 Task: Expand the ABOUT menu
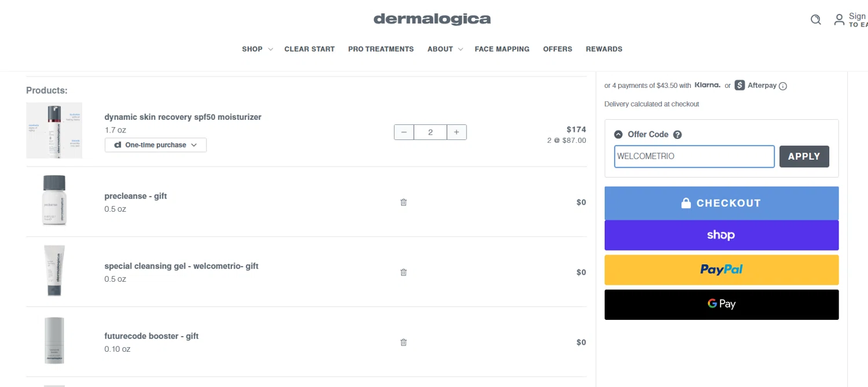click(445, 49)
